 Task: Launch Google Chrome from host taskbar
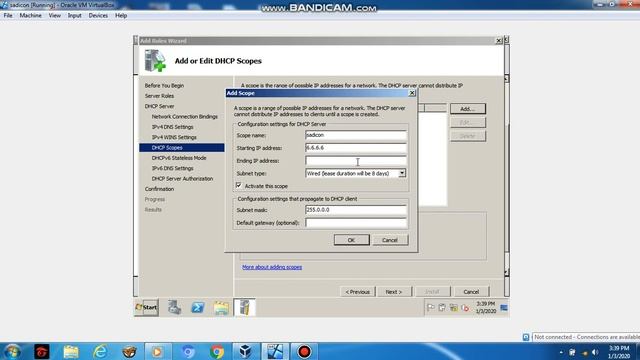point(217,351)
